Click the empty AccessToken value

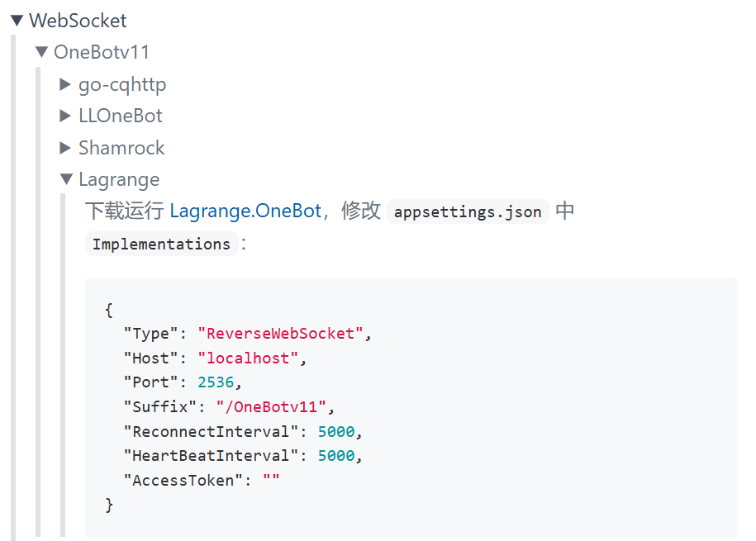click(x=271, y=481)
